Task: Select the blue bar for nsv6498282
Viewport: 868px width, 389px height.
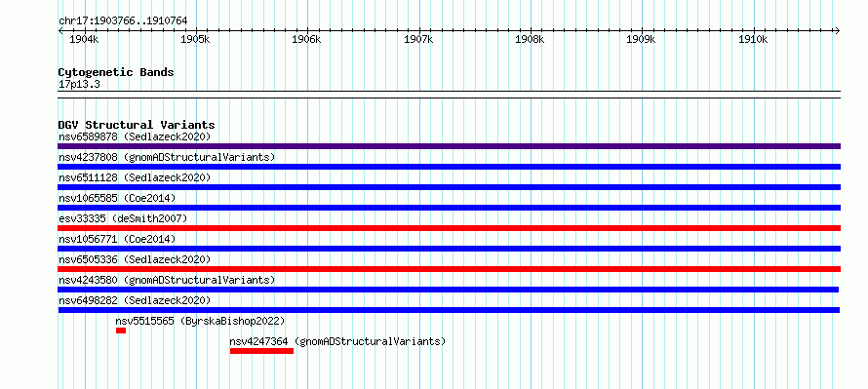Action: tap(449, 310)
